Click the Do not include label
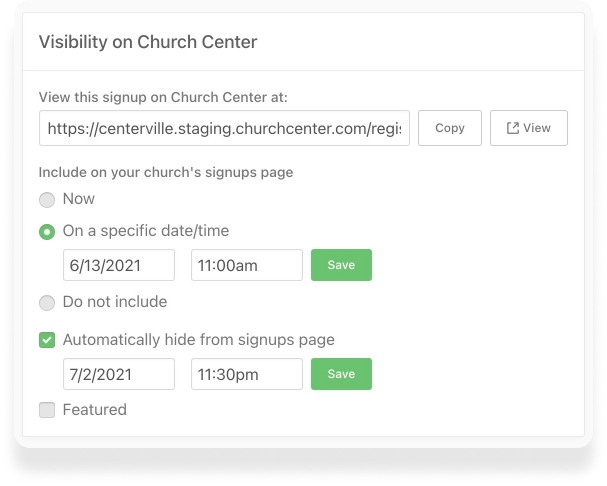Viewport: 607px width, 486px height. point(115,302)
